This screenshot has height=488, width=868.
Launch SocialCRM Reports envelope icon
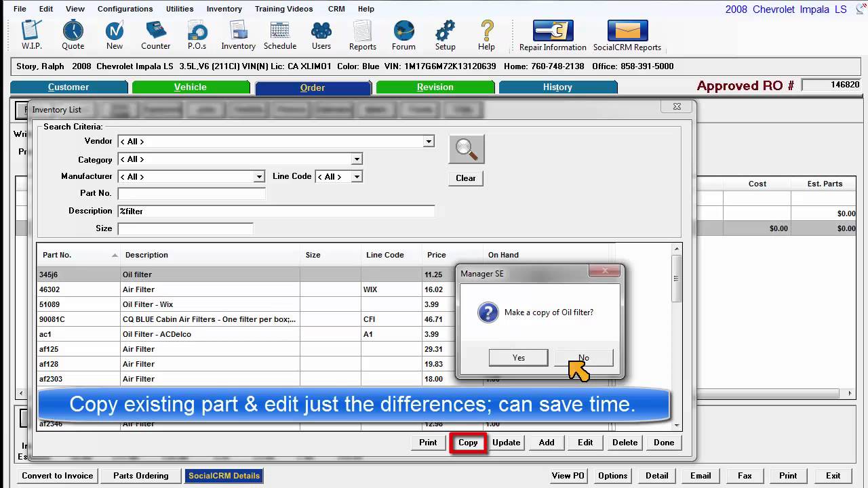coord(627,35)
